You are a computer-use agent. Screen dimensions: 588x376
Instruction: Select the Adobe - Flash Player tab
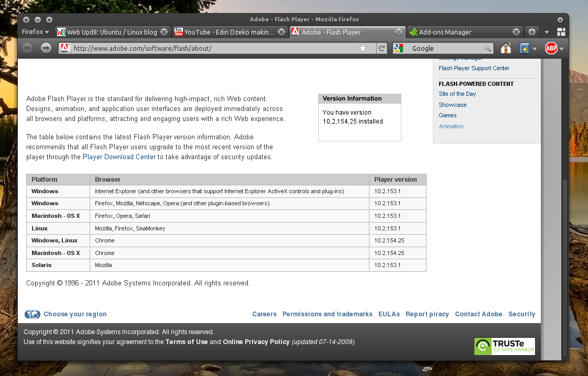click(347, 32)
